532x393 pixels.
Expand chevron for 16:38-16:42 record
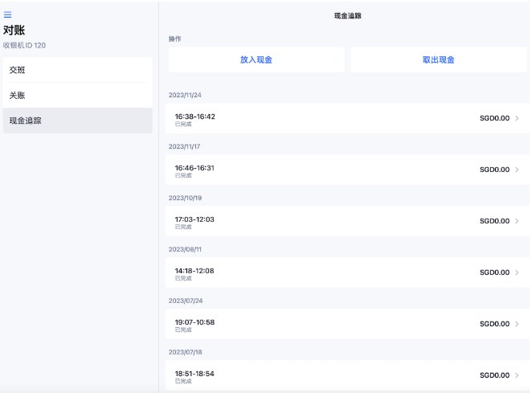click(x=517, y=118)
